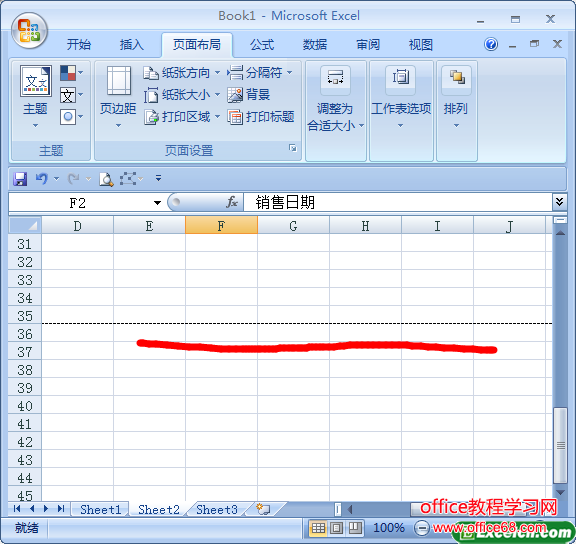Viewport: 576px width, 544px height.
Task: Open theme fonts dropdown
Action: [x=71, y=95]
